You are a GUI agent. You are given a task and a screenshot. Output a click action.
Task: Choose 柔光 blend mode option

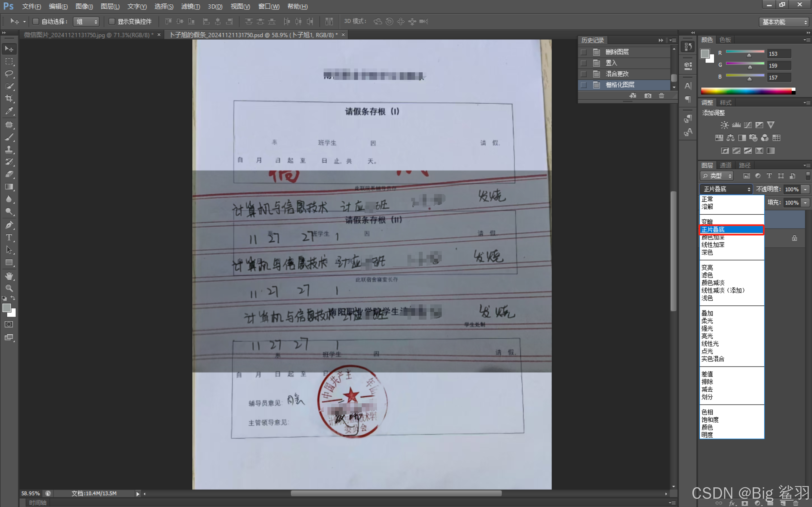click(x=707, y=321)
